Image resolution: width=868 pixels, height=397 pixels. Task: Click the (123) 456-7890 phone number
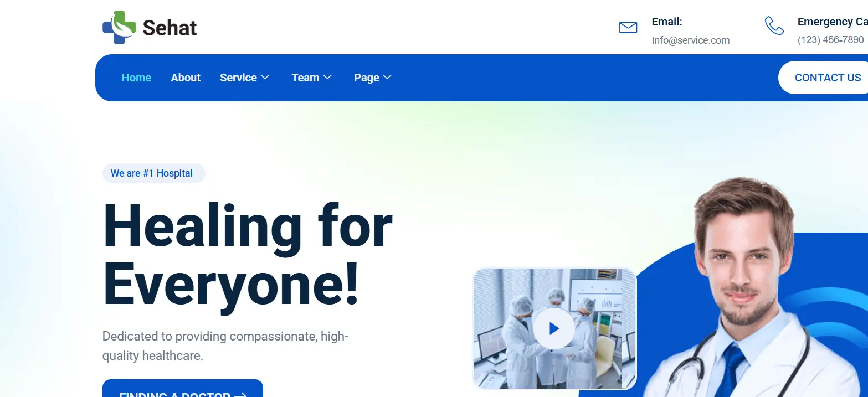(830, 40)
